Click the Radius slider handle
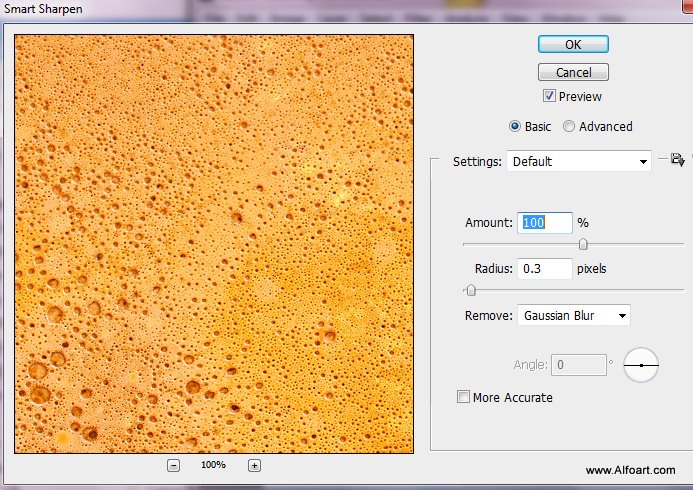Screen dimensions: 693x490 (471, 290)
